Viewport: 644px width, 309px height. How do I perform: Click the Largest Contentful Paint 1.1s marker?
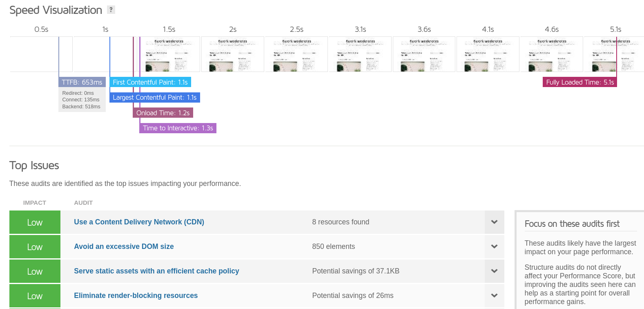pyautogui.click(x=155, y=97)
